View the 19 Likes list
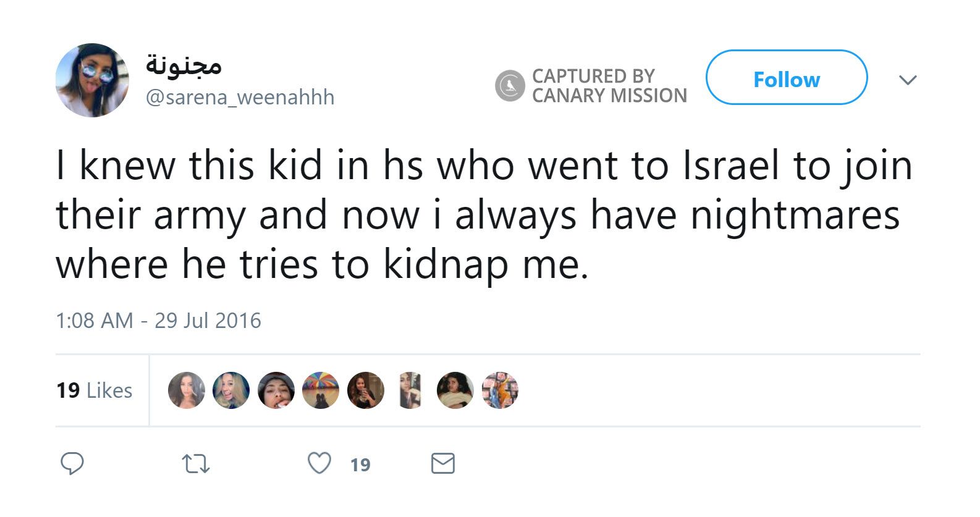The height and width of the screenshot is (517, 980). [x=94, y=390]
